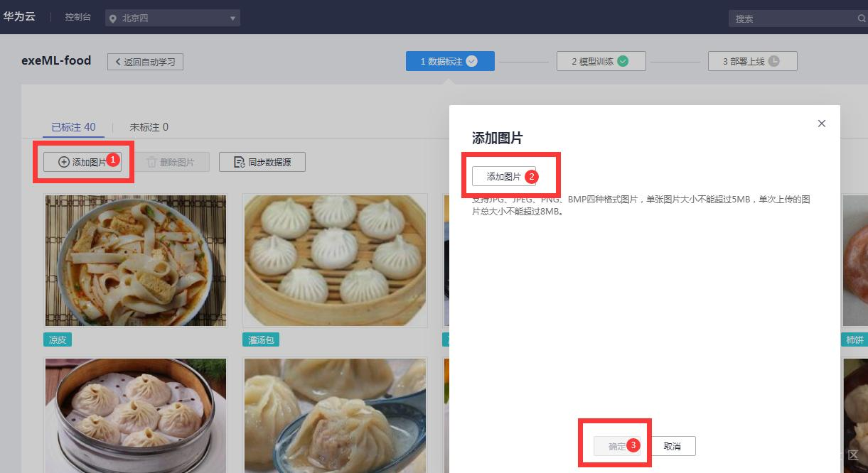The width and height of the screenshot is (868, 473).
Task: Open the 控制台 console link
Action: 77,17
